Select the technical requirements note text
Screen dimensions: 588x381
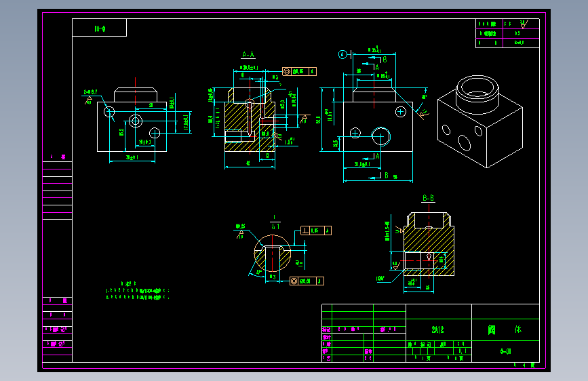click(x=138, y=291)
